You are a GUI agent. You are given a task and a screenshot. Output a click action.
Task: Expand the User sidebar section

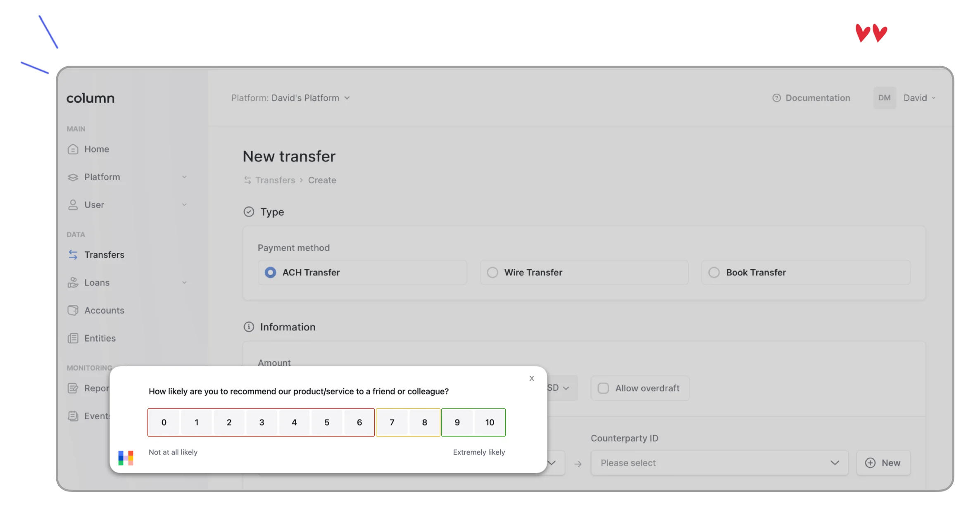pos(184,205)
